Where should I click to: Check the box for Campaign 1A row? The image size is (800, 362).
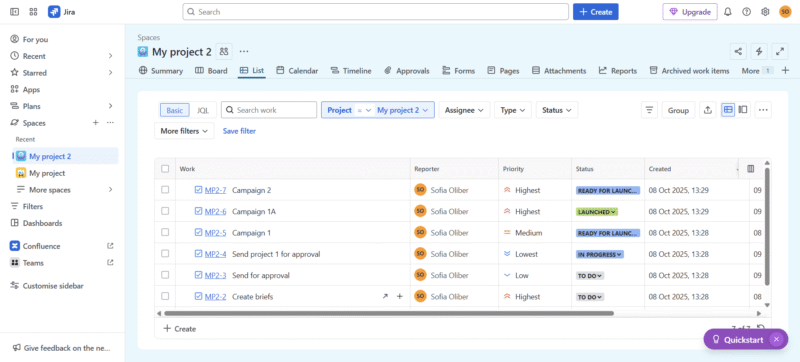(165, 211)
